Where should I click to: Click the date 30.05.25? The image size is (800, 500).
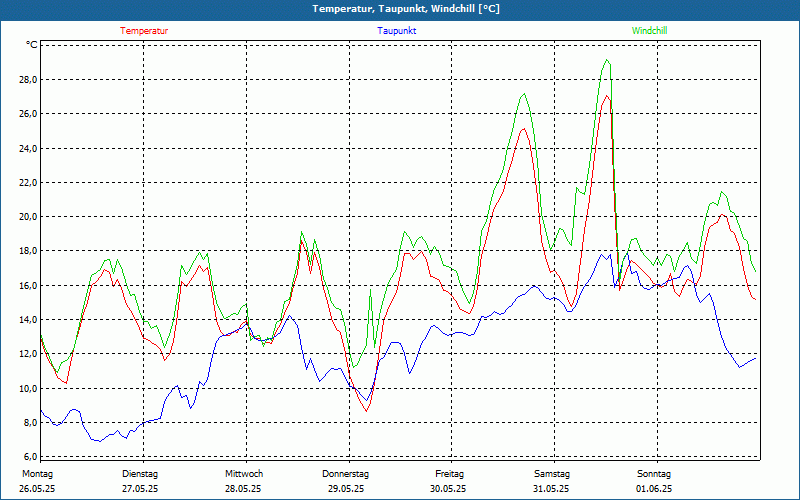447,489
